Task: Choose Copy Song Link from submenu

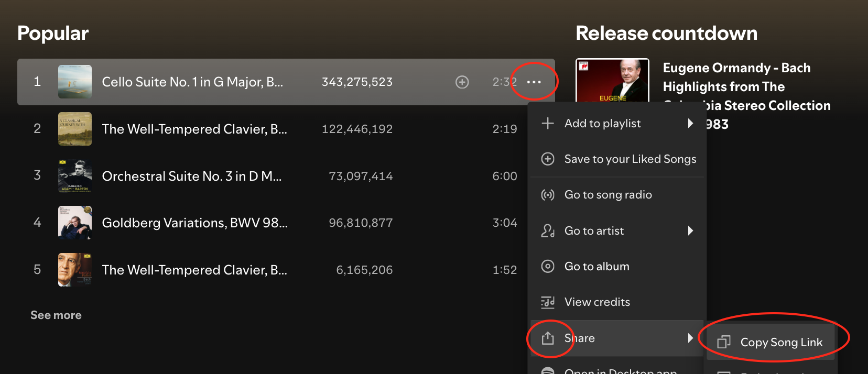Action: 781,342
